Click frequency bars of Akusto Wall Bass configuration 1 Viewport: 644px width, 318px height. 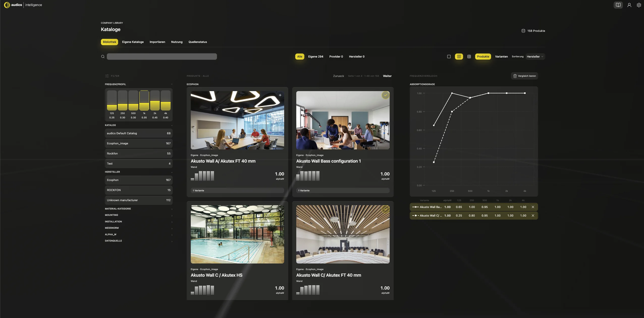pos(308,176)
